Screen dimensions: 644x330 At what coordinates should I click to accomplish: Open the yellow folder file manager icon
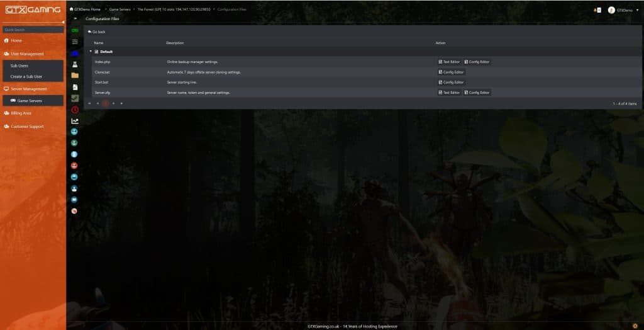[75, 76]
